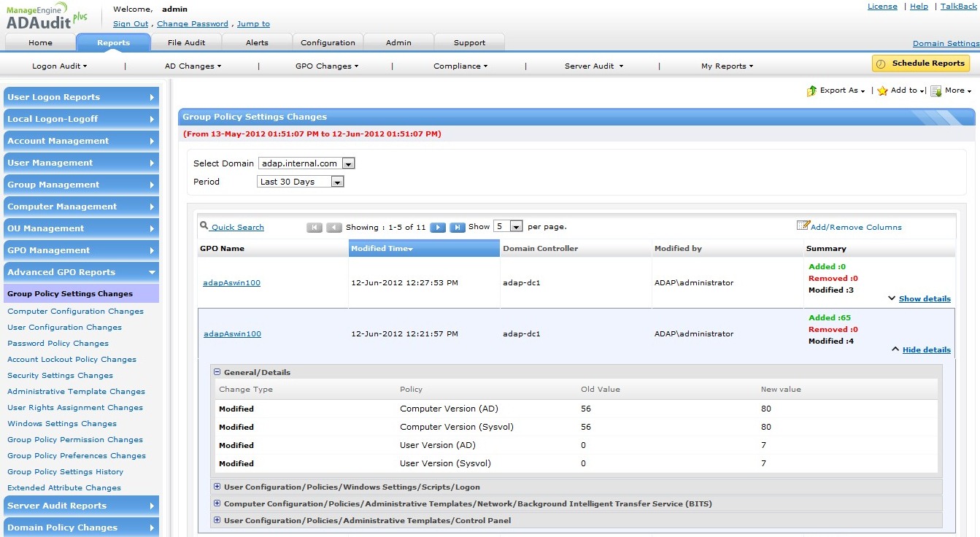Image resolution: width=980 pixels, height=537 pixels.
Task: Click the Sign Out link
Action: tap(131, 24)
